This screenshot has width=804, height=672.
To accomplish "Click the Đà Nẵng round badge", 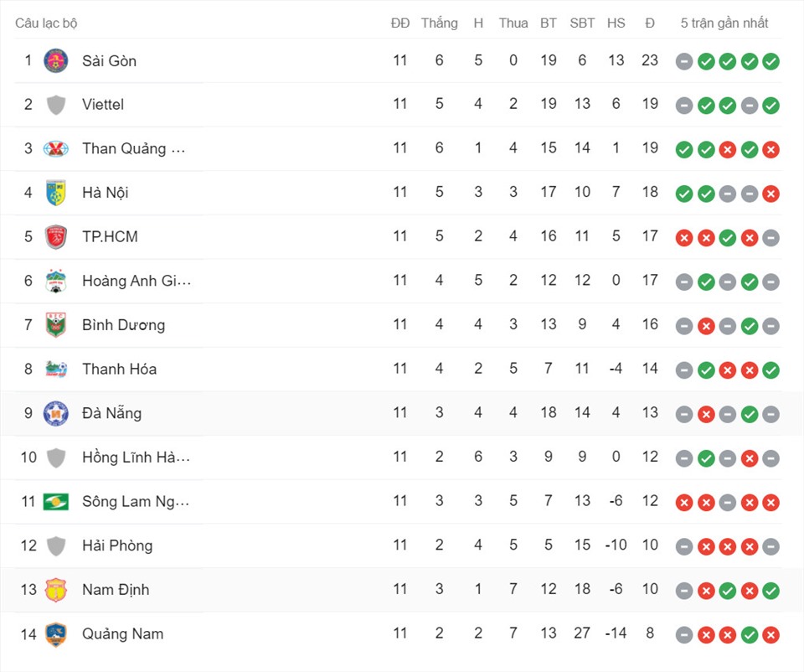I will coord(56,413).
